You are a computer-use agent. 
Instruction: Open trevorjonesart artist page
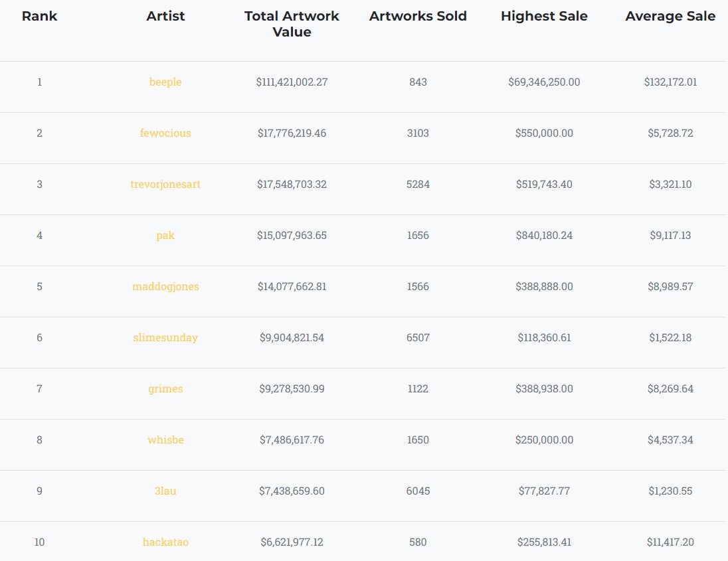tap(165, 184)
